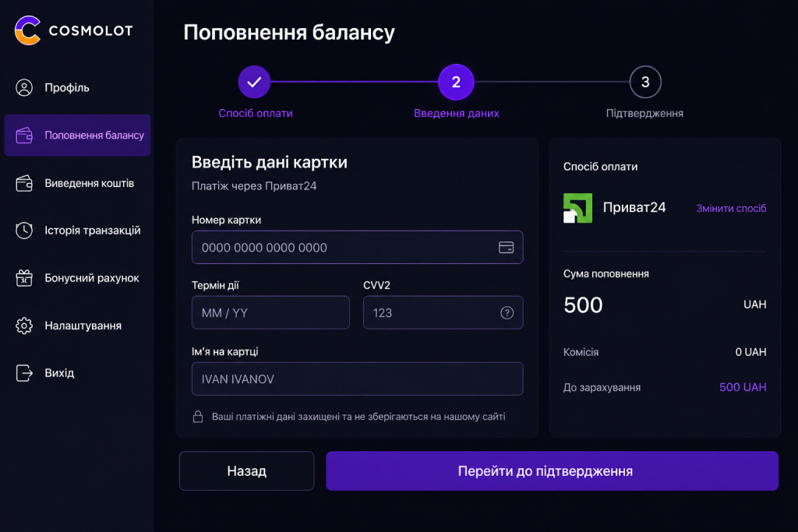
Task: Select step 3 Підтвердження circle
Action: [x=644, y=82]
